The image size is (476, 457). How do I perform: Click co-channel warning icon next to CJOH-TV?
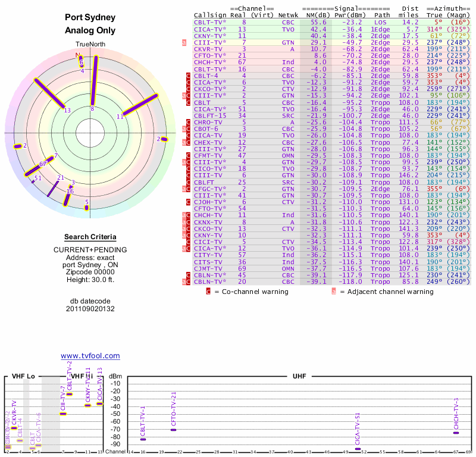coord(189,202)
